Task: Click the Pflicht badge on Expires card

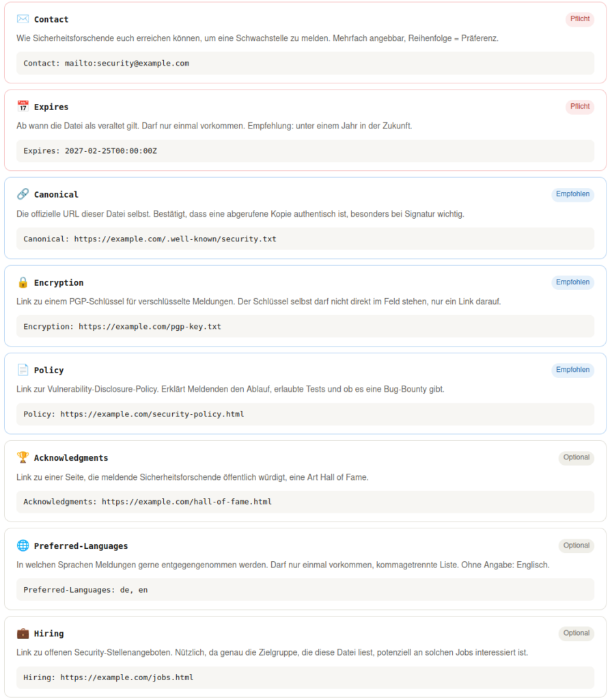Action: (x=579, y=106)
